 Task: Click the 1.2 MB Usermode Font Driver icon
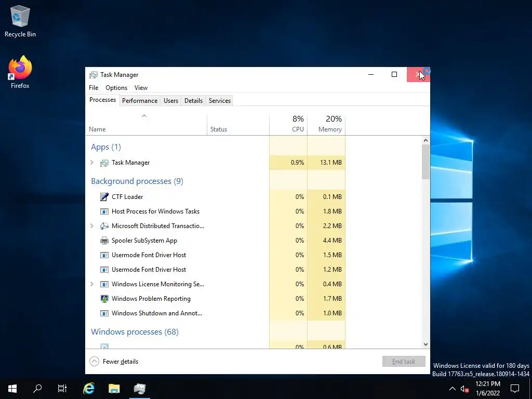click(x=104, y=270)
